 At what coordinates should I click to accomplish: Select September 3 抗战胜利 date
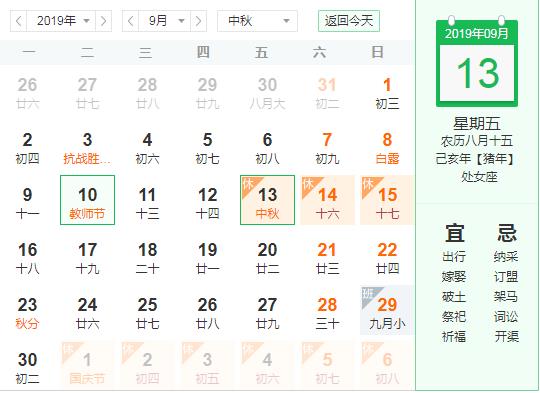point(87,148)
